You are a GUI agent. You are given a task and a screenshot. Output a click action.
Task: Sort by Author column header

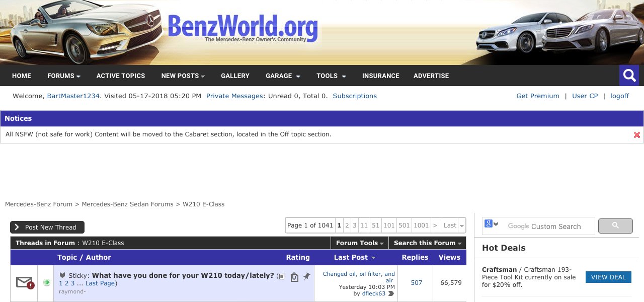tap(99, 257)
